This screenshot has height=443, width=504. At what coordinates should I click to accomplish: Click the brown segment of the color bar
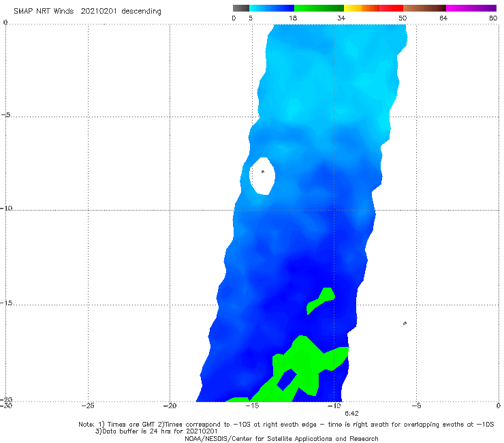click(x=424, y=8)
